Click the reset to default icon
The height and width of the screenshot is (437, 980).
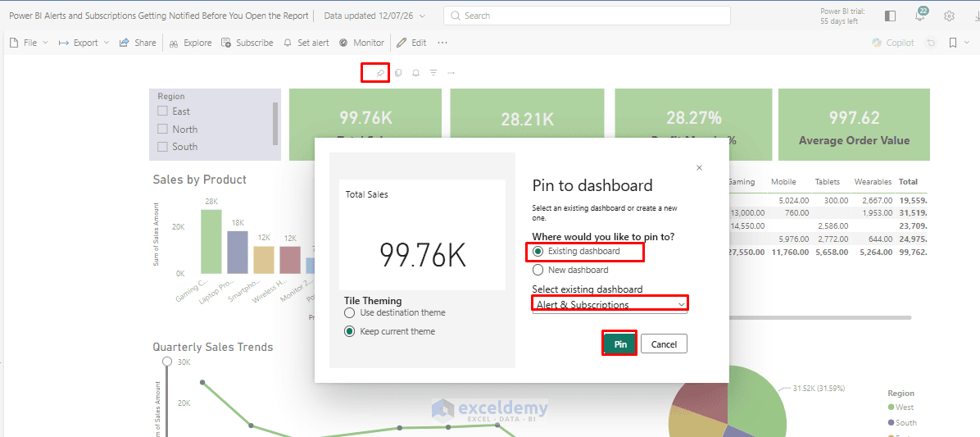coord(932,43)
